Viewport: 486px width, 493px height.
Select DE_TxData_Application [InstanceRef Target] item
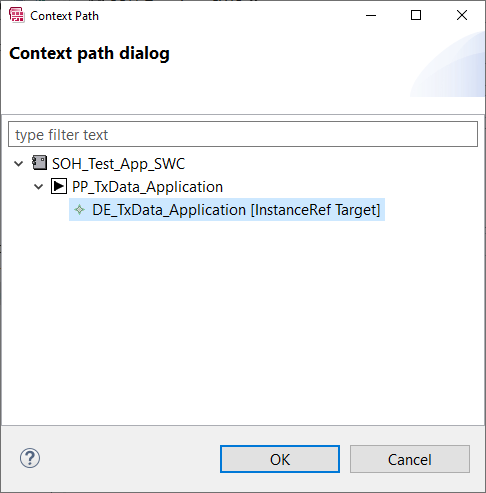pos(227,210)
